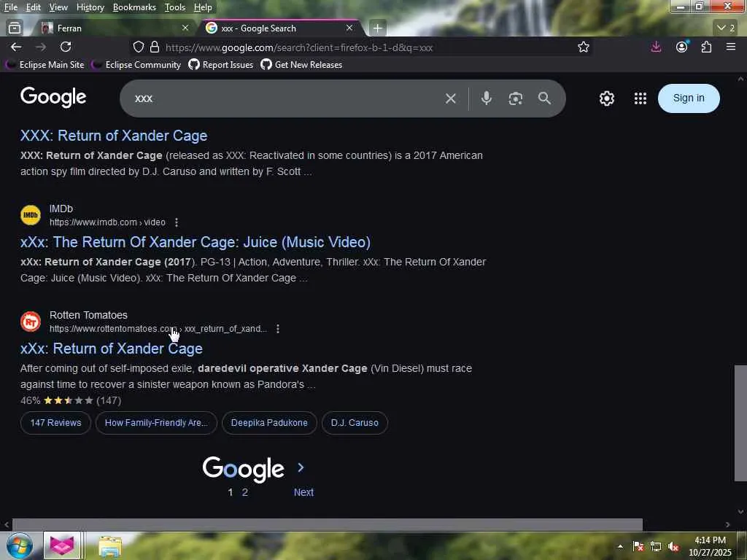The height and width of the screenshot is (560, 747).
Task: Open three-dot options for Rotten Tomatoes result
Action: tap(278, 329)
